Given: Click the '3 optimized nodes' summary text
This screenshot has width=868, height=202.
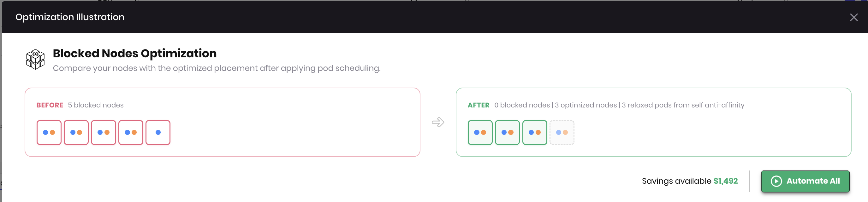Looking at the screenshot, I should pos(586,105).
